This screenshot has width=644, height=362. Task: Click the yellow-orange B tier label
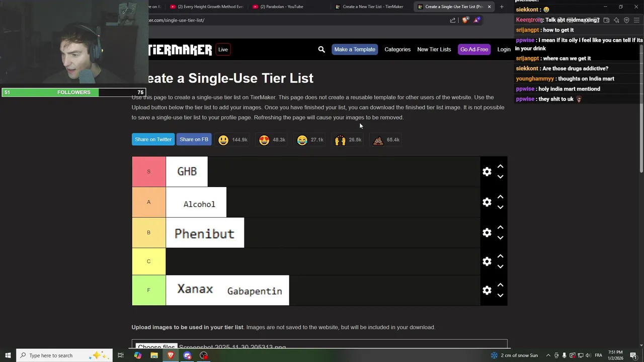point(148,233)
